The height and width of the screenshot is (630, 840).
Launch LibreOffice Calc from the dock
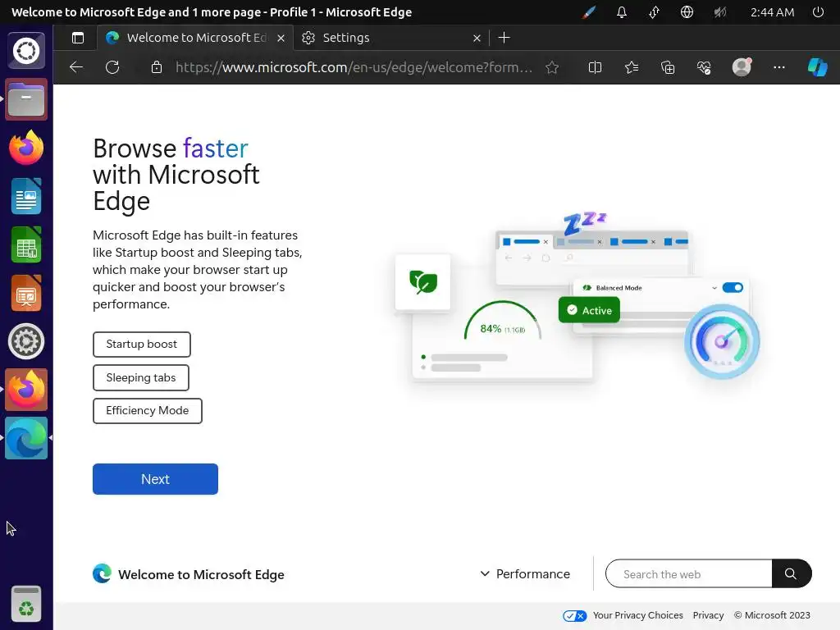[26, 244]
